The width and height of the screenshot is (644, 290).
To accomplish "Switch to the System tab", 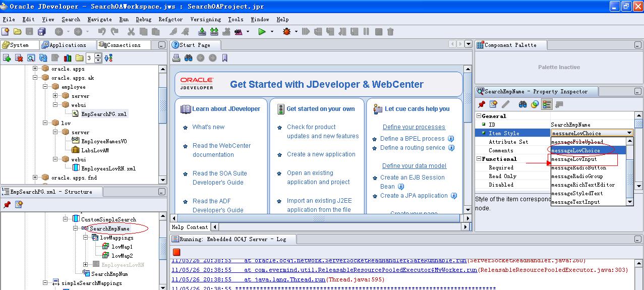I will point(19,45).
